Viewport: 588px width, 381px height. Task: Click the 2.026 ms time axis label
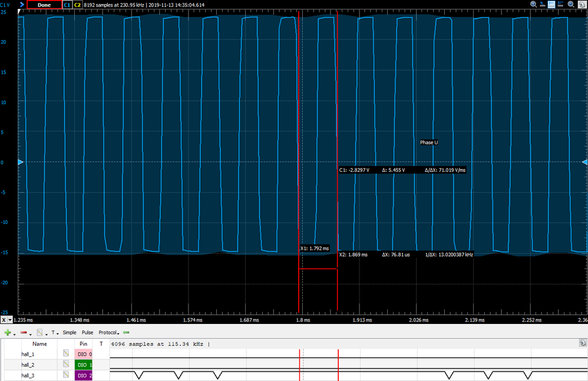click(418, 320)
